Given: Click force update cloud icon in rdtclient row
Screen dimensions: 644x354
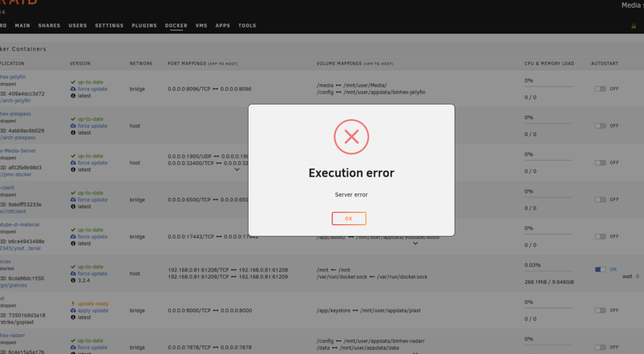Looking at the screenshot, I should [x=73, y=200].
